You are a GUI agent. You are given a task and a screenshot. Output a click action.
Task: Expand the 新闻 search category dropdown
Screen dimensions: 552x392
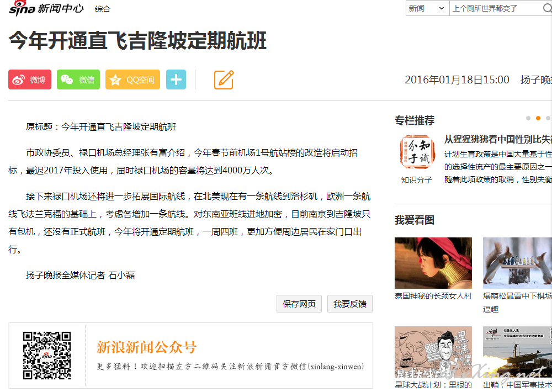click(x=427, y=8)
